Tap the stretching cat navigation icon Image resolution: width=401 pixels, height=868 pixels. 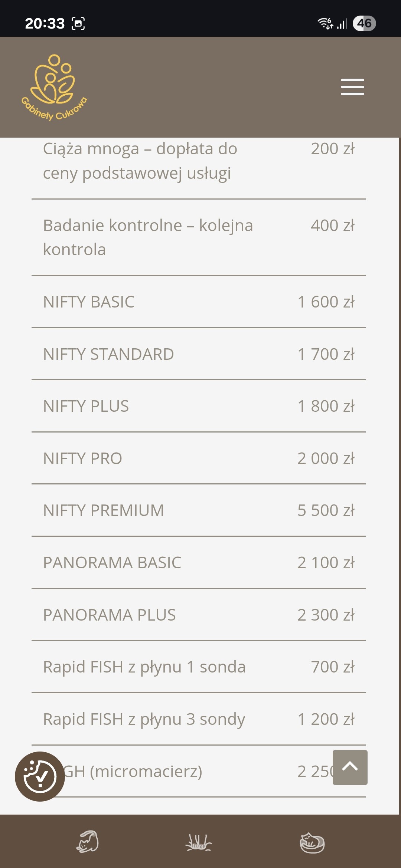tap(88, 841)
